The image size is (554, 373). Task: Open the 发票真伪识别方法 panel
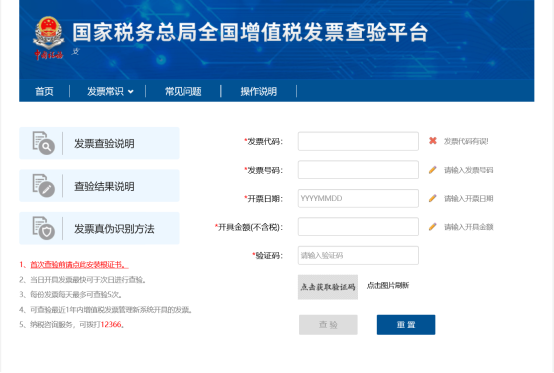point(99,228)
